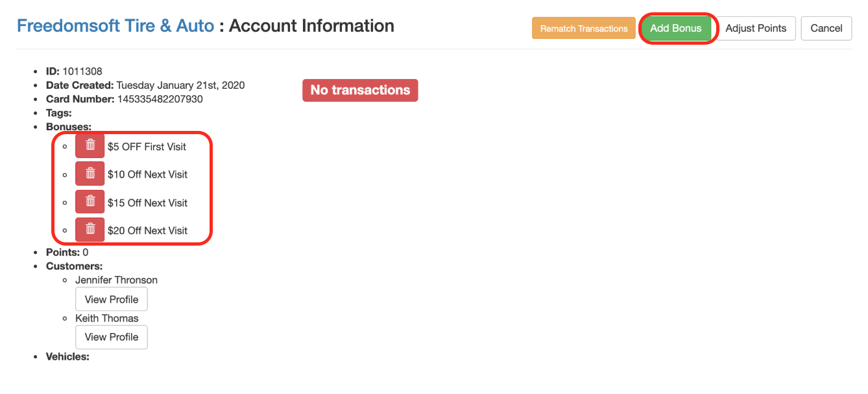868x394 pixels.
Task: Click the No transactions badge
Action: 360,90
